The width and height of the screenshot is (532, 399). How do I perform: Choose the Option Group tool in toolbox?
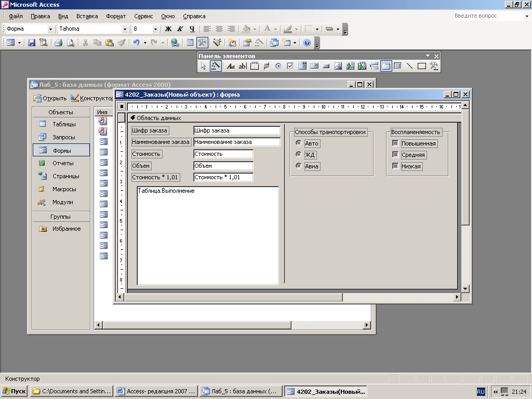pos(255,66)
